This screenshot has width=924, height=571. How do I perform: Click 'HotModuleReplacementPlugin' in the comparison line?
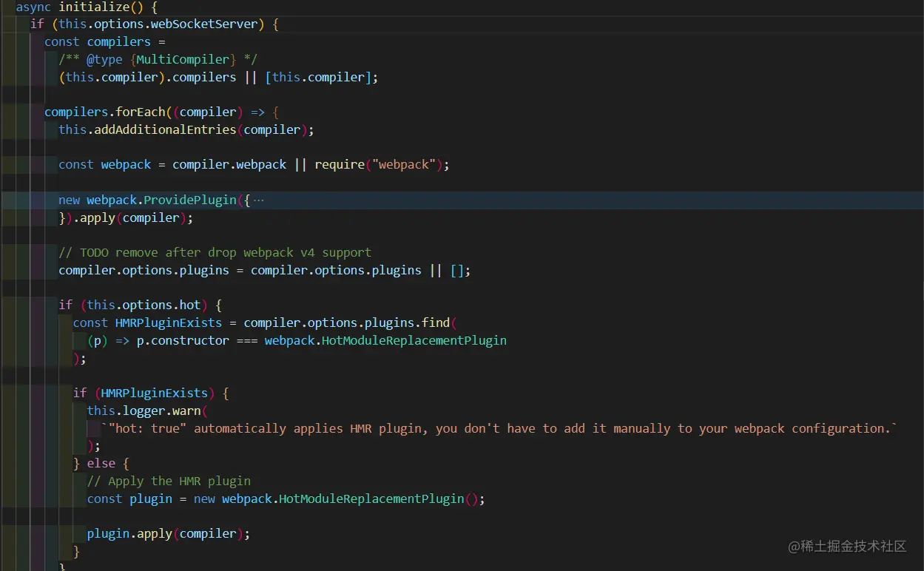pyautogui.click(x=414, y=341)
